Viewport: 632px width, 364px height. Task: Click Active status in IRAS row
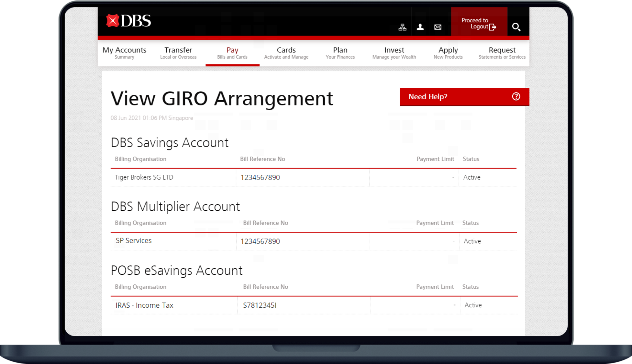(x=473, y=305)
